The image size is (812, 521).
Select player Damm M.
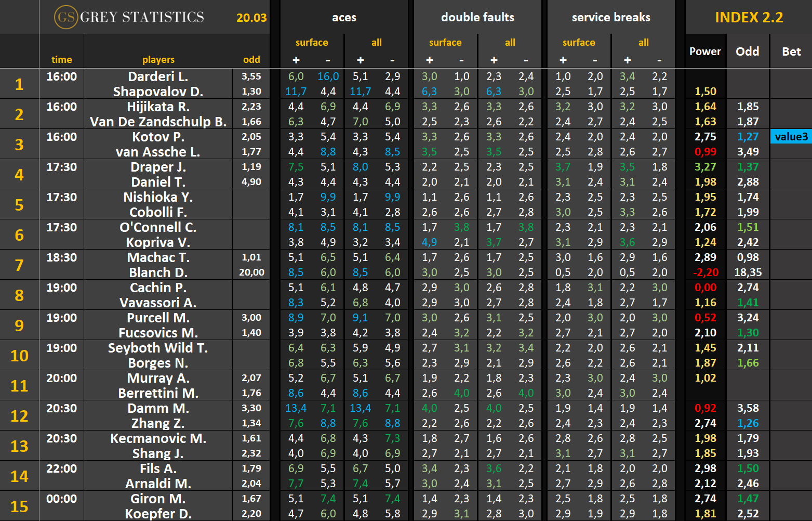tap(158, 408)
